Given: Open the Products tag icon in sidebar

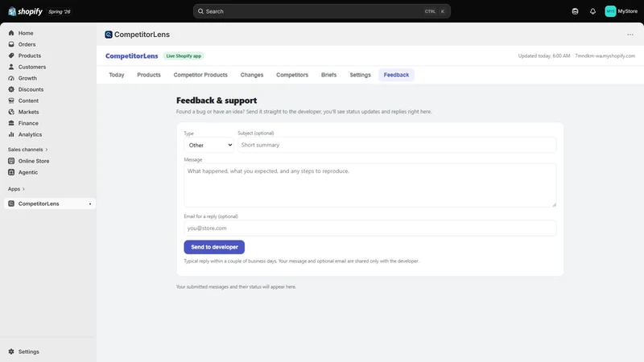Looking at the screenshot, I should click(x=11, y=56).
